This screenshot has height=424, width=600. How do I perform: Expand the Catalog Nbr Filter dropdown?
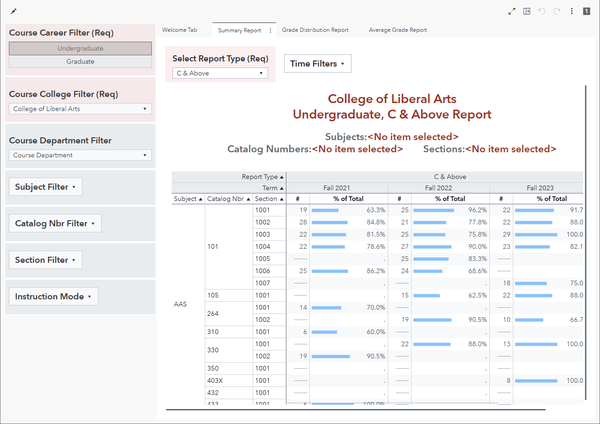pyautogui.click(x=55, y=223)
